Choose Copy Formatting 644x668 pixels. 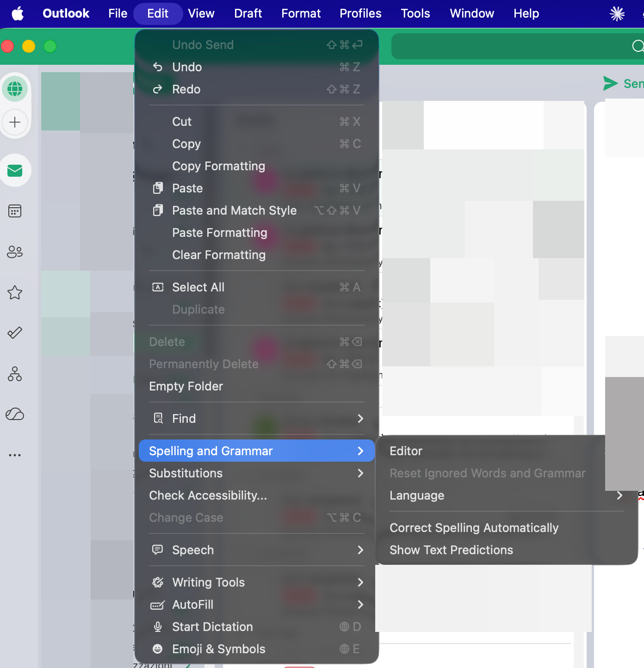point(257,166)
